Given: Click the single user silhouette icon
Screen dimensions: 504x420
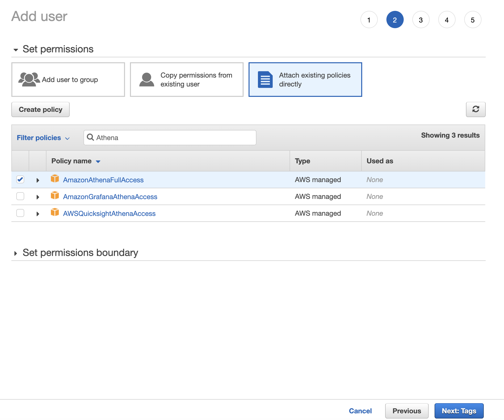Looking at the screenshot, I should tap(147, 80).
